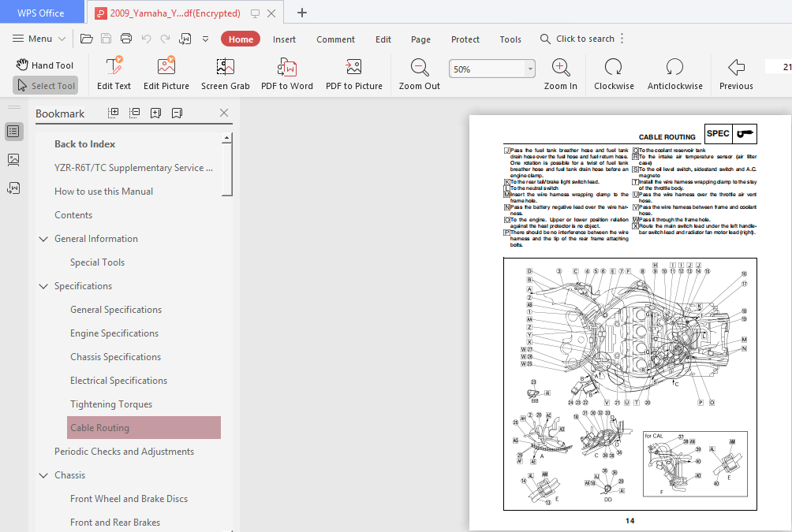Click the sidebar convert to Word icon

pyautogui.click(x=13, y=188)
